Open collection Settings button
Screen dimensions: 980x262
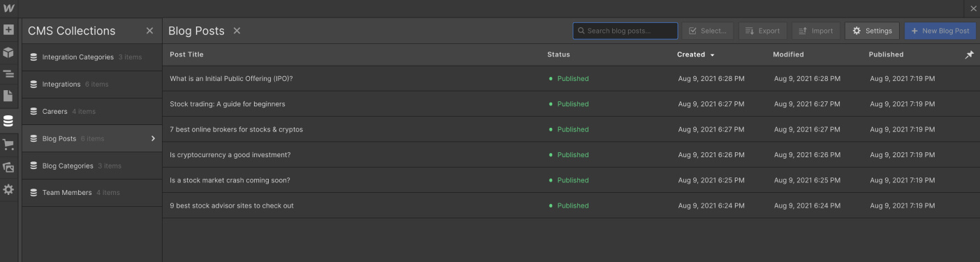[872, 31]
